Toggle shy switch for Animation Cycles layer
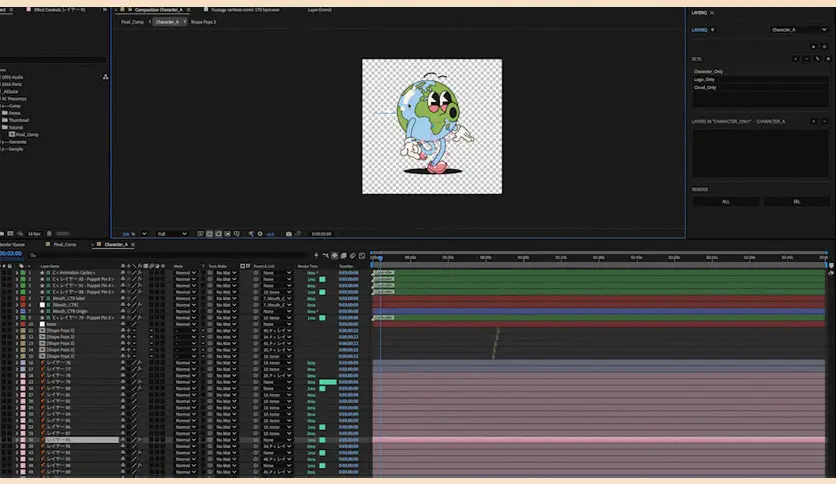This screenshot has height=484, width=836. pyautogui.click(x=123, y=273)
